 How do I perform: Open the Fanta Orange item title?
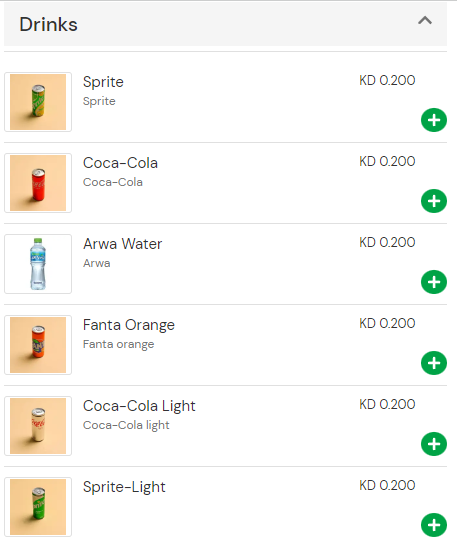[x=129, y=325]
